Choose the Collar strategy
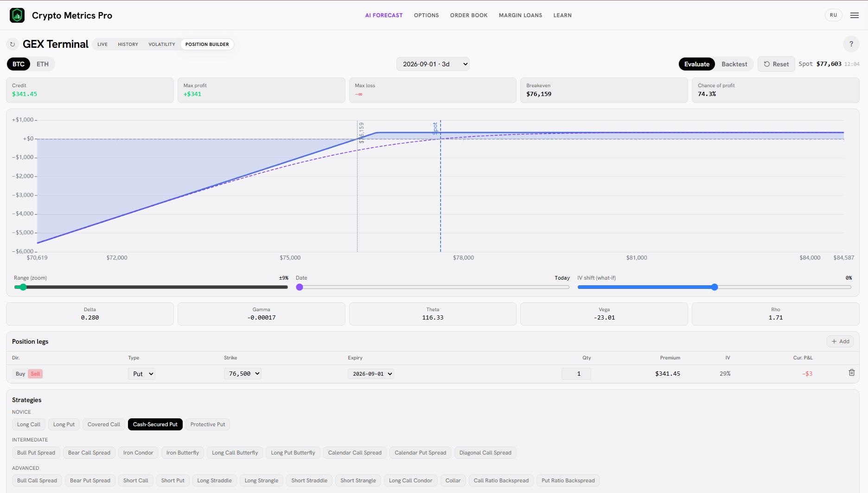This screenshot has width=868, height=493. [453, 480]
